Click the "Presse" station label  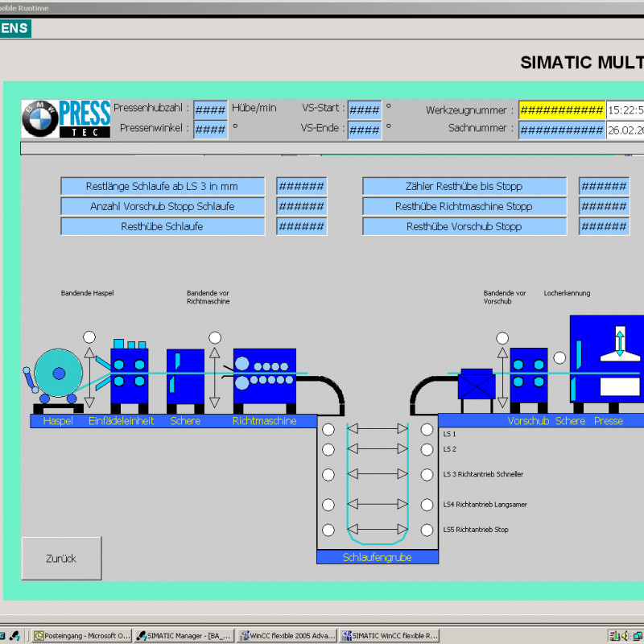point(609,421)
